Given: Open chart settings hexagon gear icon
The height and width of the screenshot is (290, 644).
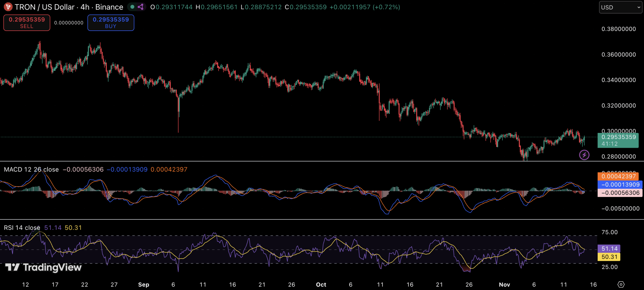Looking at the screenshot, I should (x=621, y=284).
